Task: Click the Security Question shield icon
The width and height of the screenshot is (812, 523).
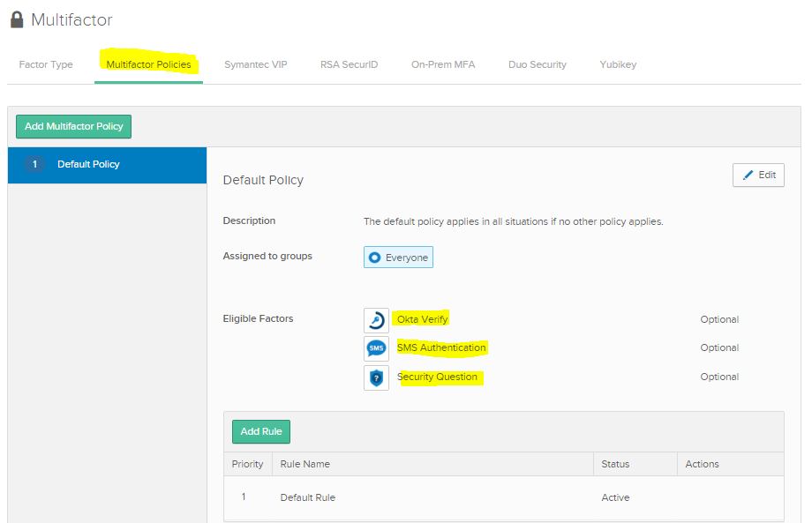Action: click(x=376, y=377)
